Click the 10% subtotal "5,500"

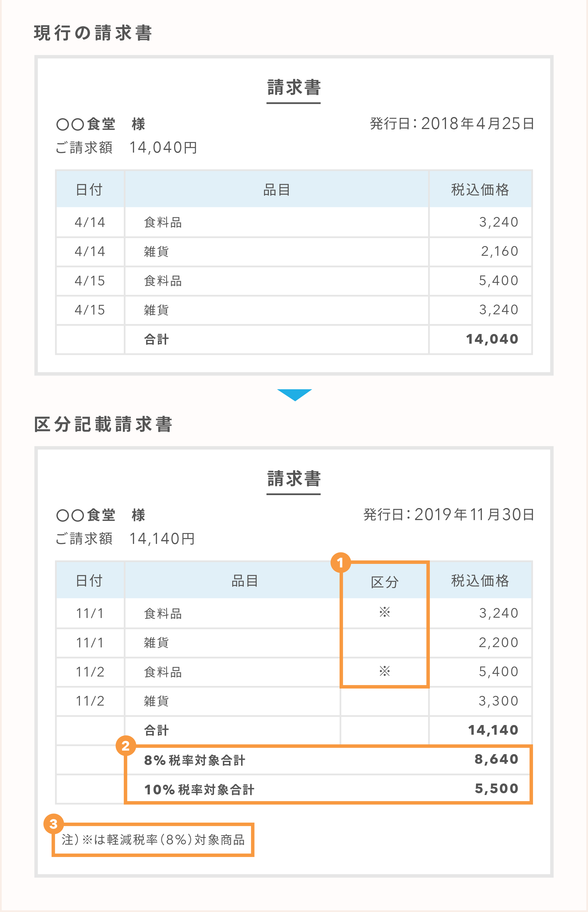496,788
